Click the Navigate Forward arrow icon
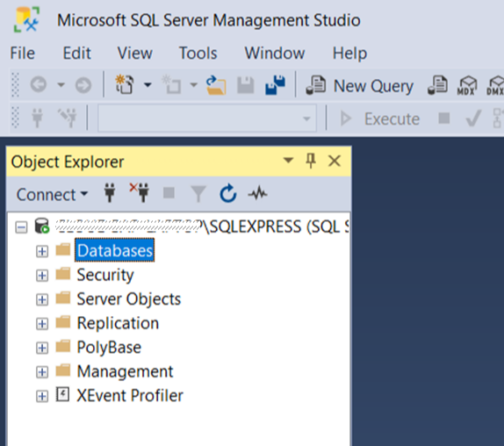 tap(83, 85)
